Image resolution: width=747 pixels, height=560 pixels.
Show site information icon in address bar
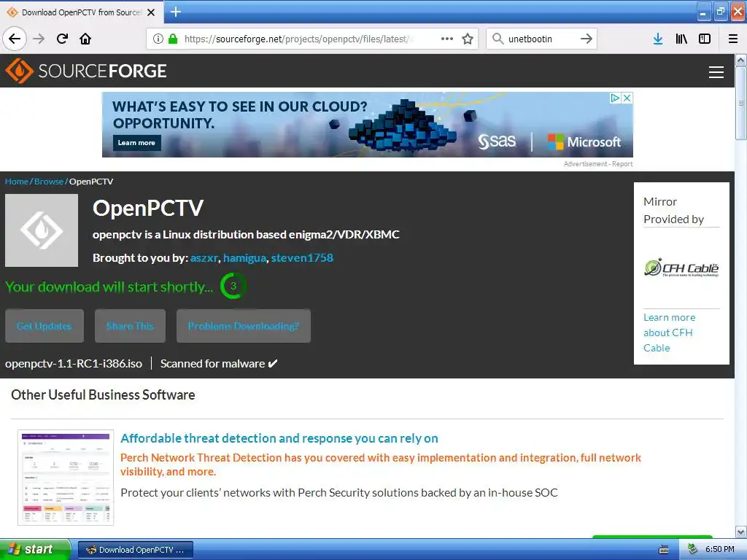[158, 39]
